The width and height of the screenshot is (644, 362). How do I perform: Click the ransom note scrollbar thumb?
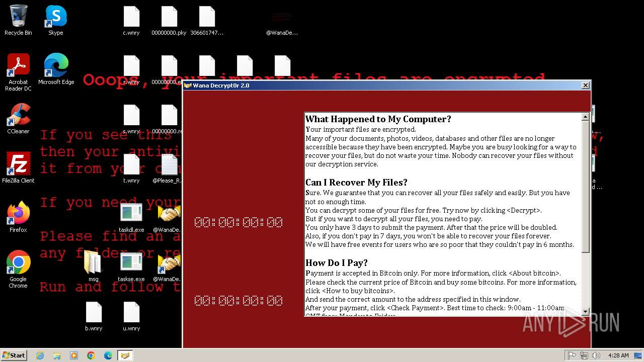point(585,187)
